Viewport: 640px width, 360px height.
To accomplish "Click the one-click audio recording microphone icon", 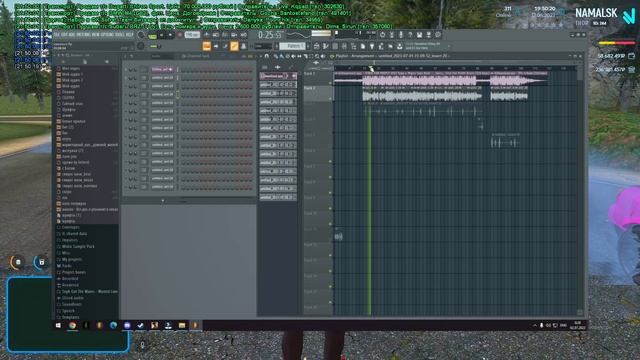I will (401, 35).
